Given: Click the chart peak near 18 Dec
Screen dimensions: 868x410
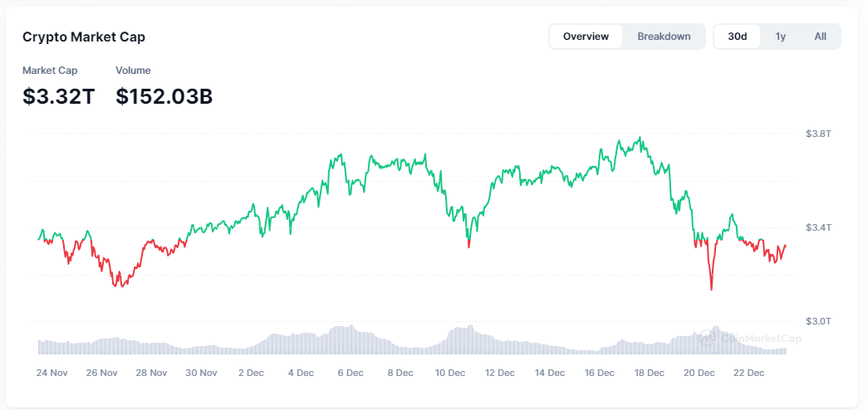Looking at the screenshot, I should (x=640, y=139).
